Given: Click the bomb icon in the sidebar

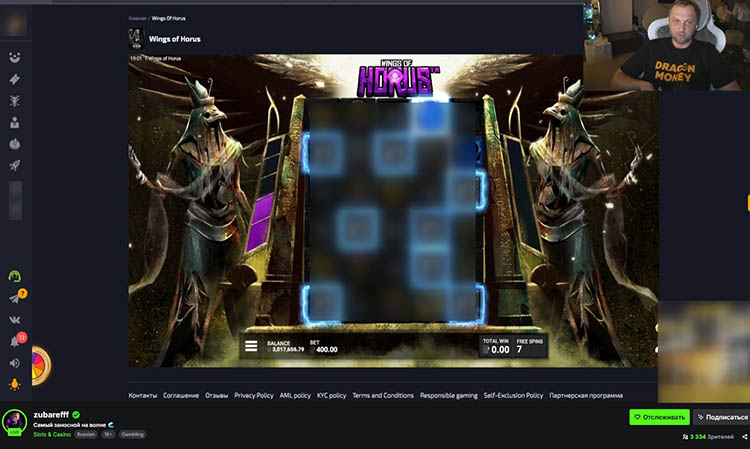Looking at the screenshot, I should click(15, 144).
